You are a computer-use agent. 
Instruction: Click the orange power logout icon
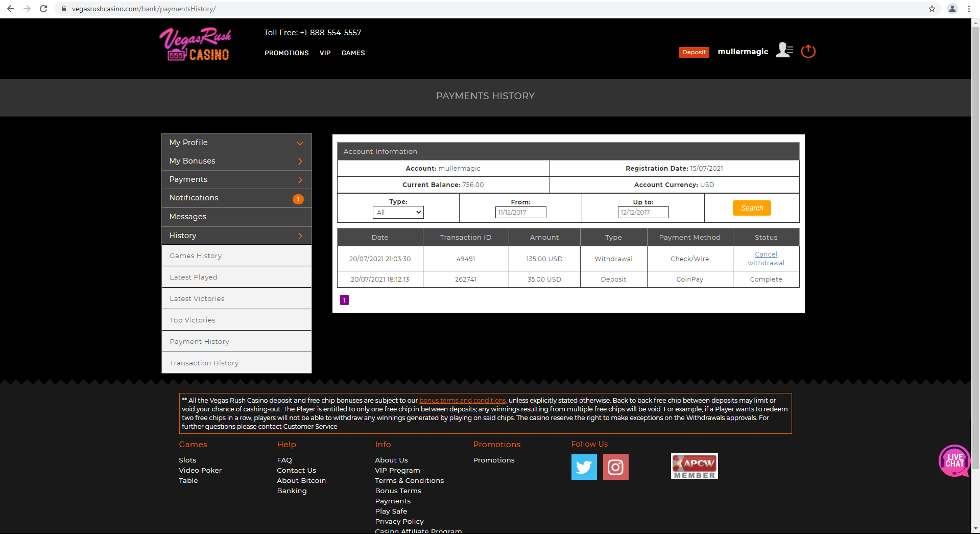(x=808, y=51)
